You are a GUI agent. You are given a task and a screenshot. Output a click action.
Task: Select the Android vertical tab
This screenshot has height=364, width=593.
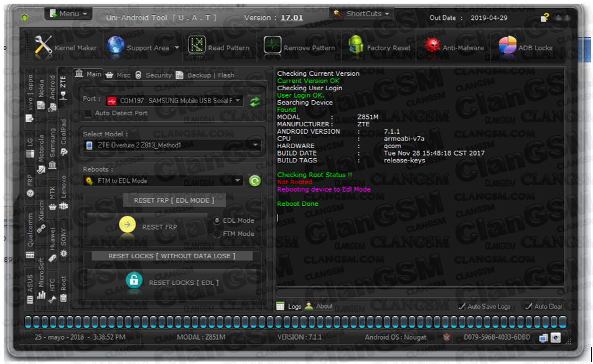click(x=52, y=93)
